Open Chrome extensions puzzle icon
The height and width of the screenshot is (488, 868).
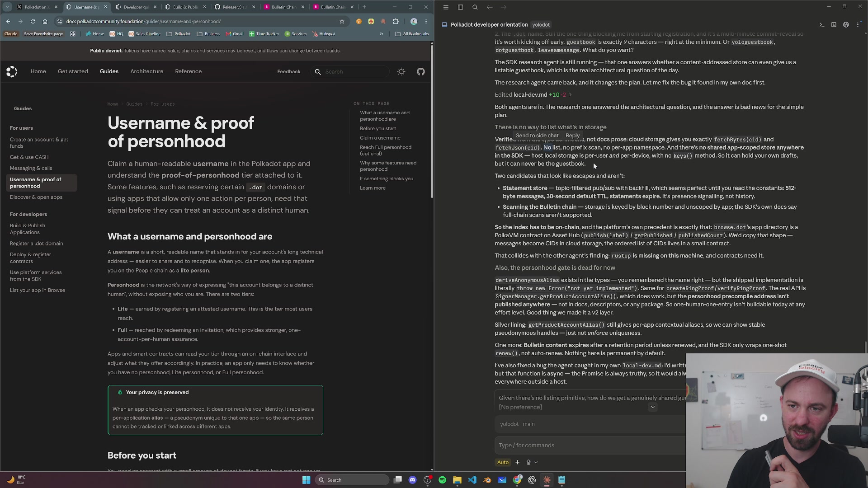point(396,21)
